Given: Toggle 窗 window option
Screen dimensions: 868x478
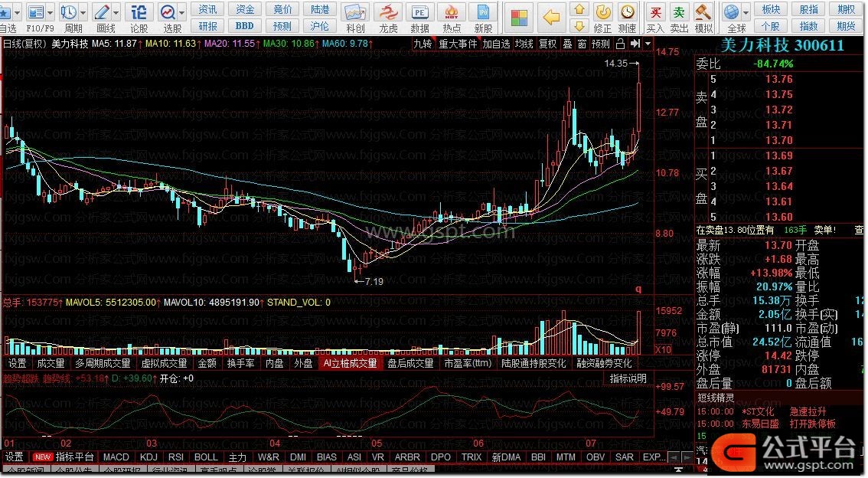Looking at the screenshot, I should click(582, 44).
